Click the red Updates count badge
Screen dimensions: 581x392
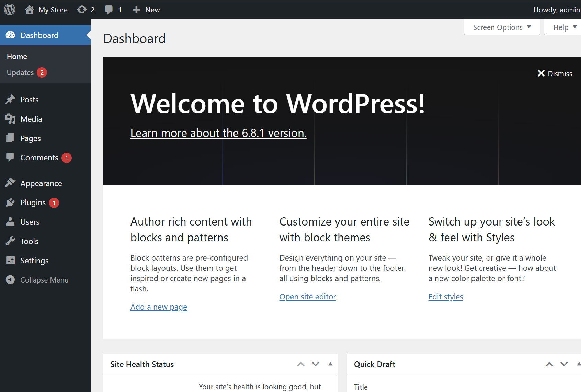pos(42,72)
